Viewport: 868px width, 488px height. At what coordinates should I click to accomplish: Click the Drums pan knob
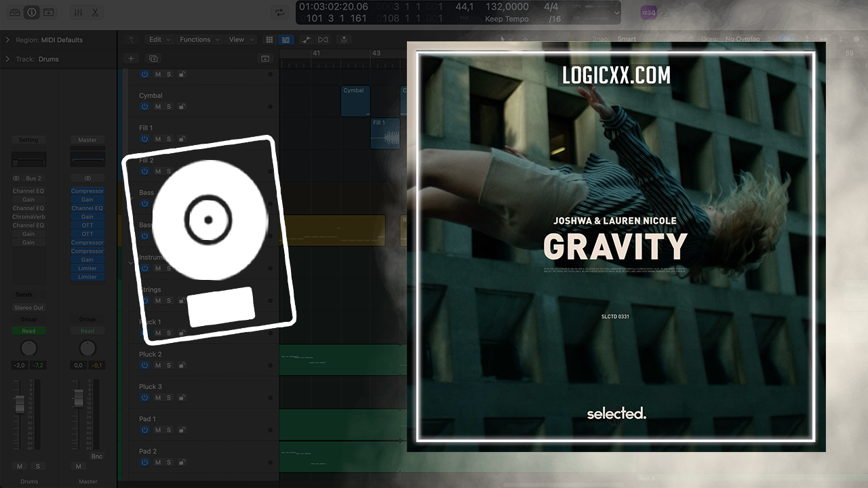click(28, 348)
